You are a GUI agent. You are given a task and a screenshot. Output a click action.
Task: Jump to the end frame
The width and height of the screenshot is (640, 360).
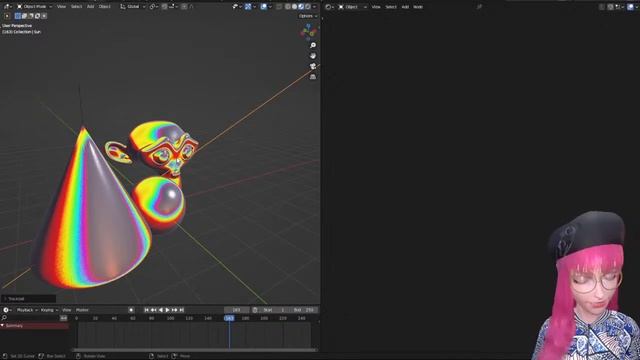[181, 310]
